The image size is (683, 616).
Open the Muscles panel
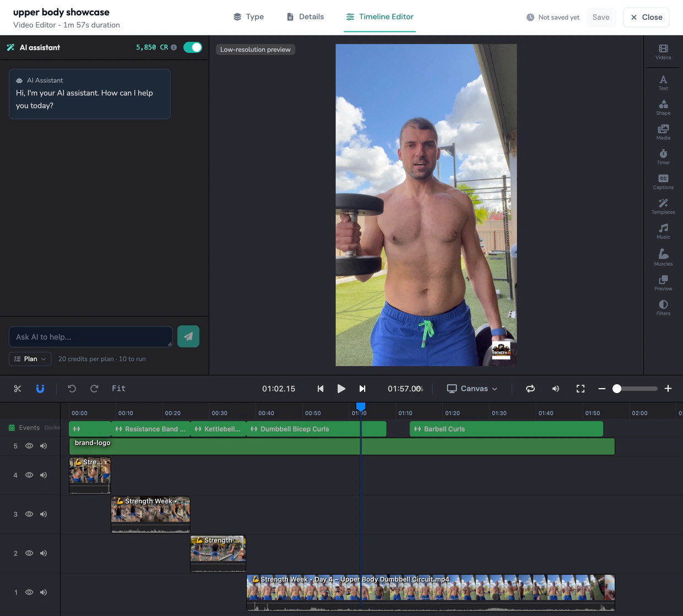(x=663, y=257)
